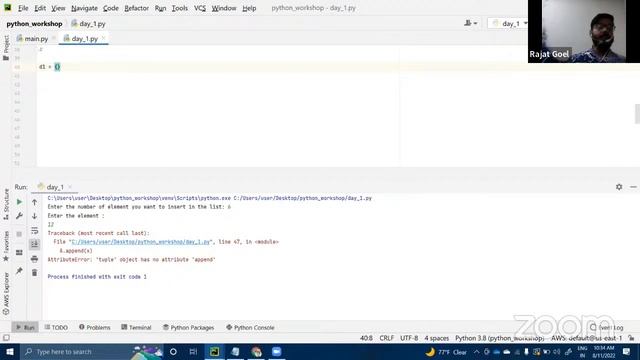Screen dimensions: 640x360
Task: Open the 4 spaces indent settings
Action: coord(436,338)
